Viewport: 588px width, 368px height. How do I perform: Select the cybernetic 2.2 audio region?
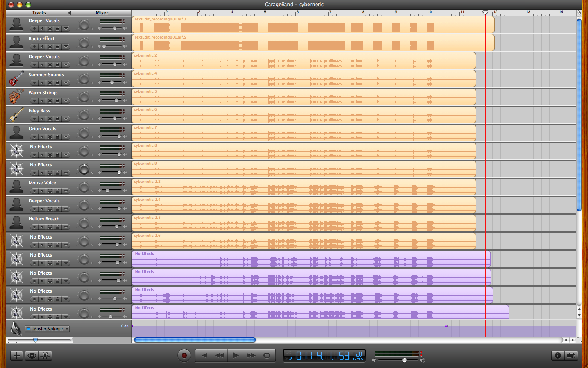pyautogui.click(x=304, y=187)
